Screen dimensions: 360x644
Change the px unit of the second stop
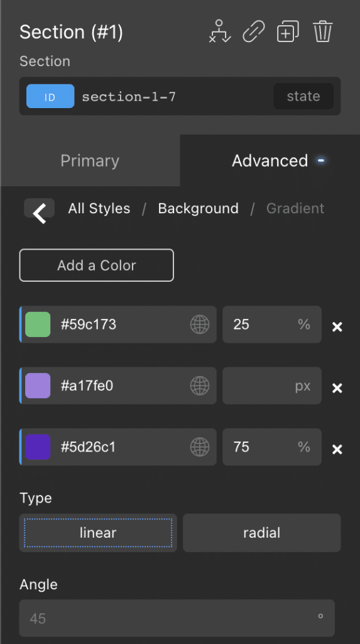303,386
